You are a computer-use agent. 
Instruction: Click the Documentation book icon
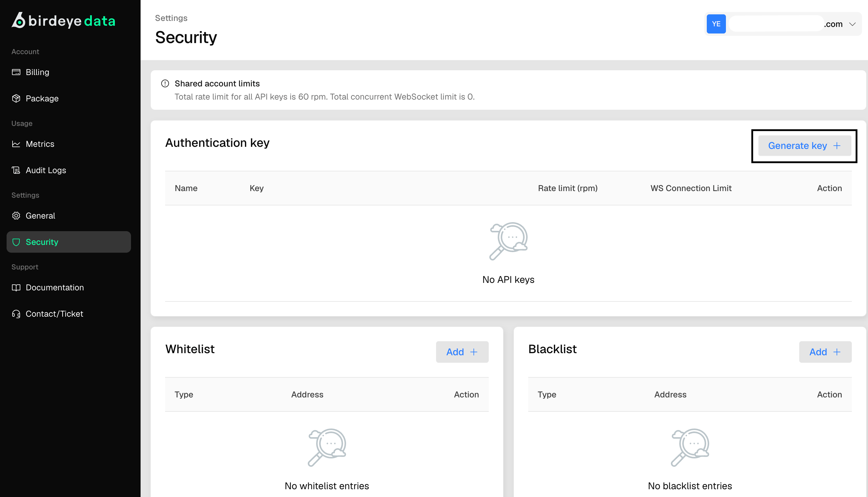coord(16,287)
